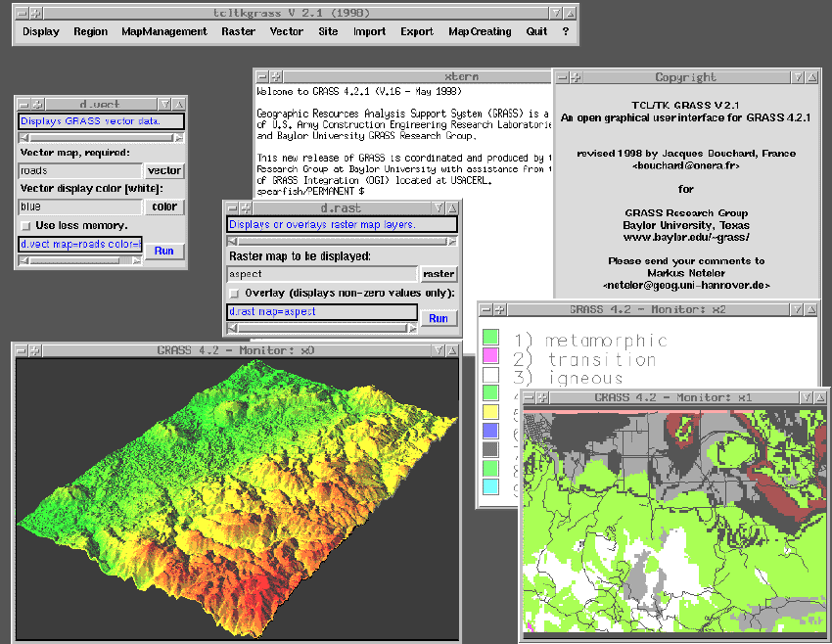
Task: Toggle the Overlay non-zero values checkbox
Action: point(234,293)
